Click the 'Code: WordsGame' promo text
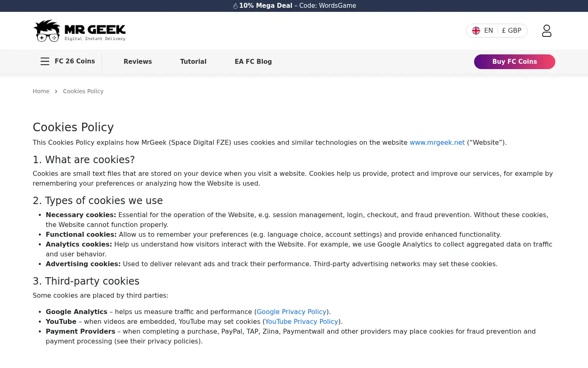Viewport: 588px width, 368px height. pos(327,6)
